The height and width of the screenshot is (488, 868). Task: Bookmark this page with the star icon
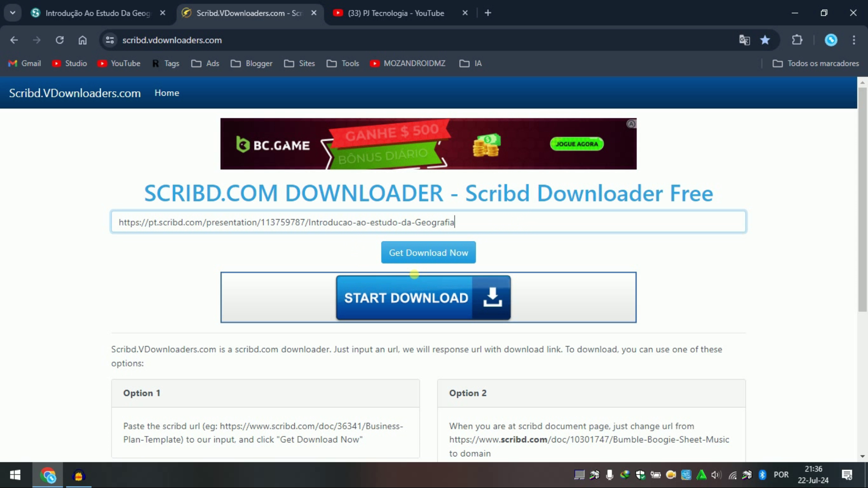click(x=765, y=40)
